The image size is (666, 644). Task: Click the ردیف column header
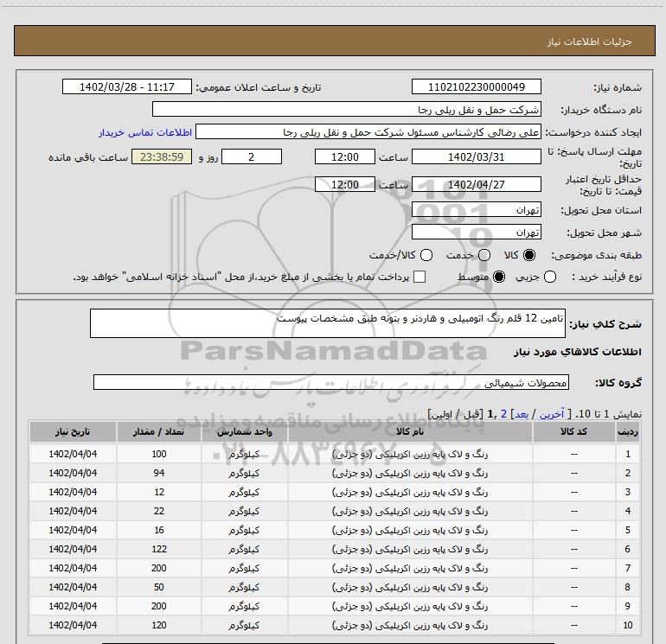tap(627, 431)
